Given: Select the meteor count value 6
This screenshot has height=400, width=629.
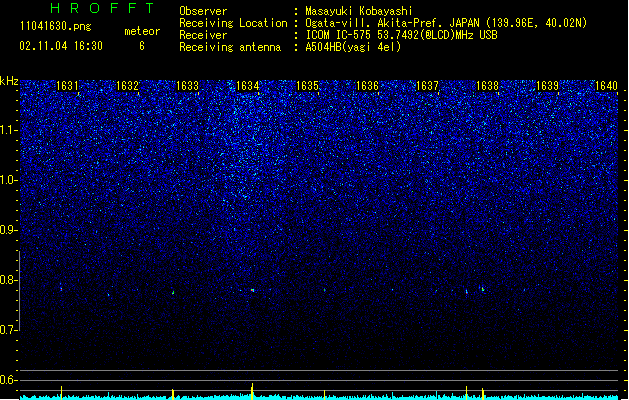Looking at the screenshot, I should click(x=142, y=46).
